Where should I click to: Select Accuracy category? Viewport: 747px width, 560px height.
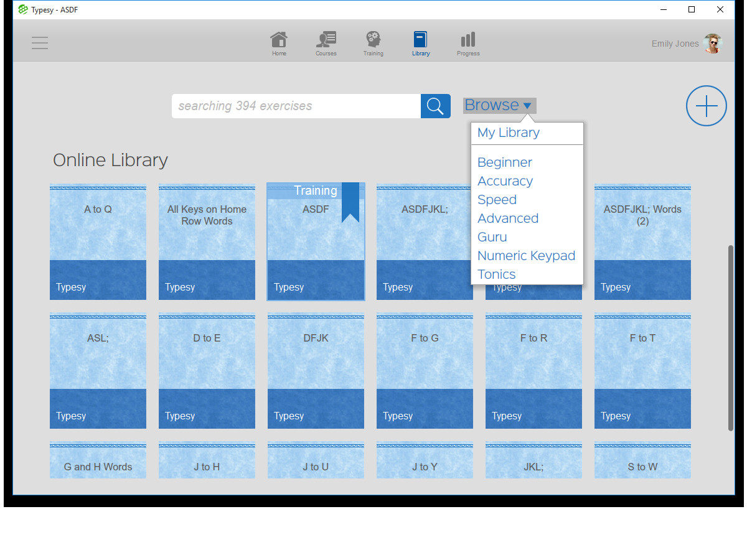pyautogui.click(x=505, y=181)
